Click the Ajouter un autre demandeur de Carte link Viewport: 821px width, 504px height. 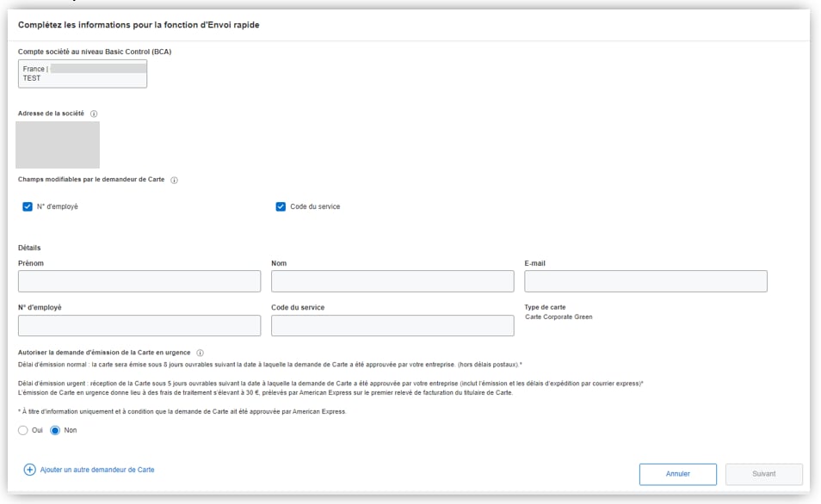tap(97, 470)
